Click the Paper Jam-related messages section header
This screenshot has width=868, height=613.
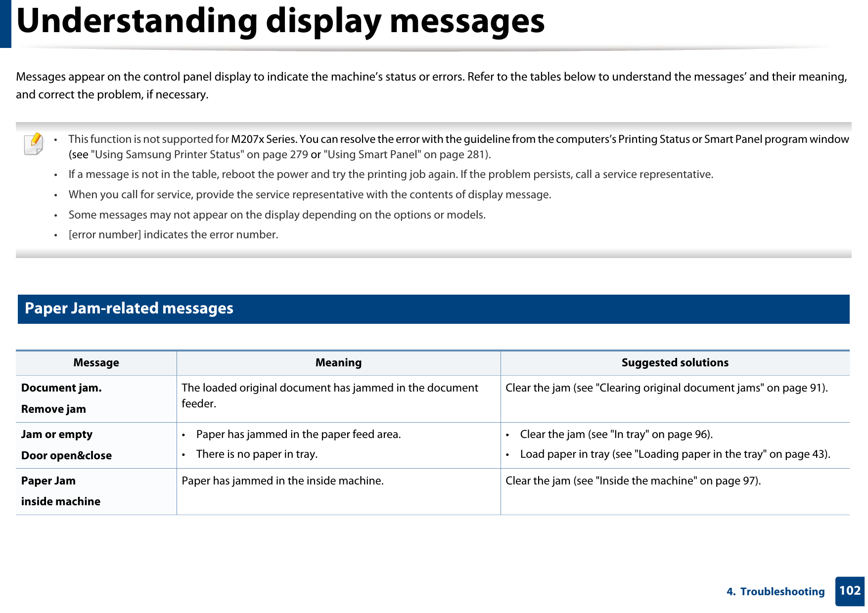click(x=130, y=308)
